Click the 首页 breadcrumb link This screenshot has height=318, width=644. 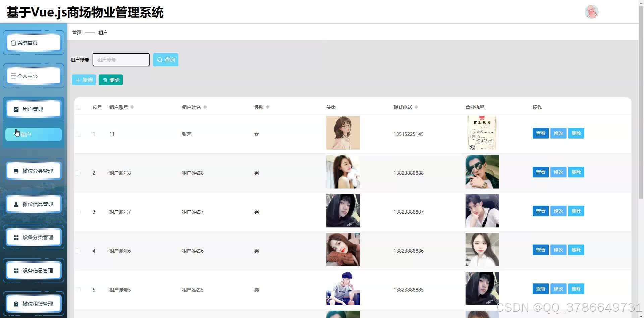point(77,33)
